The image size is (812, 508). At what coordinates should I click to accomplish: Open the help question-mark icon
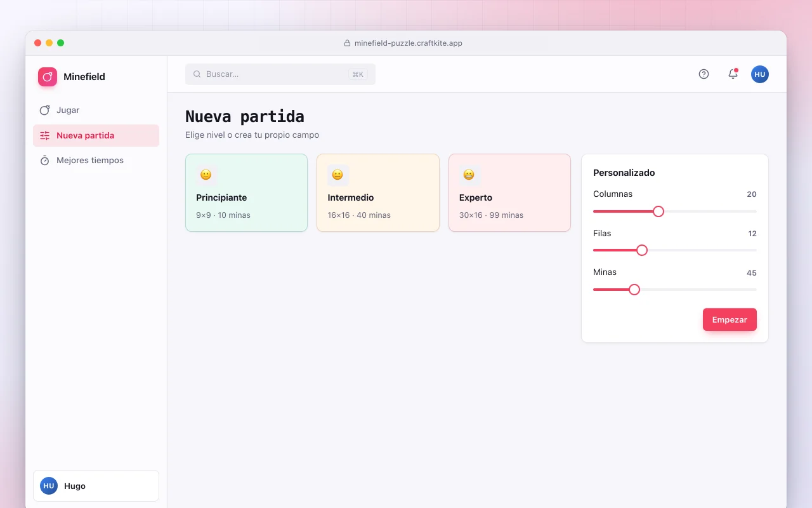pyautogui.click(x=704, y=74)
